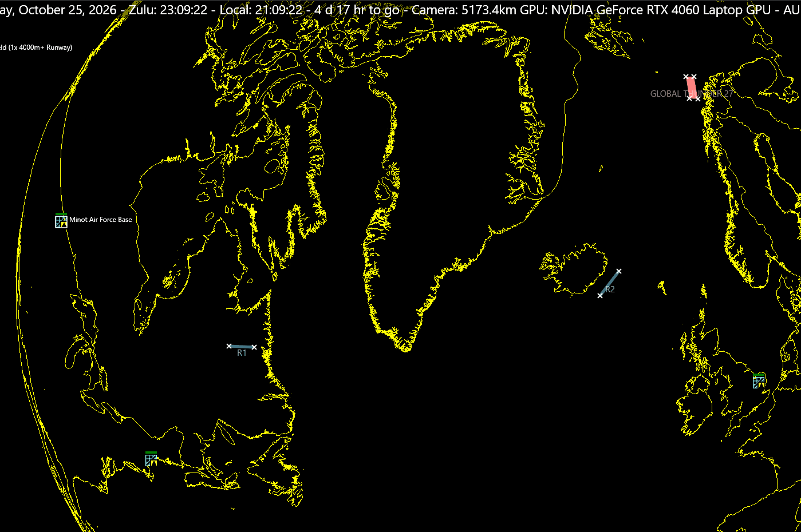Click the Local time 21:09:22 readout
Screen dimensions: 801x532
point(261,10)
